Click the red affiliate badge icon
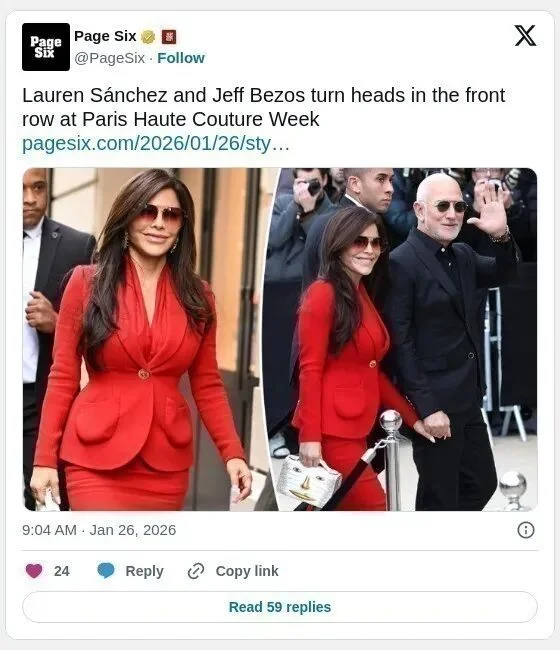Screen dimensions: 560x650 (x=168, y=37)
